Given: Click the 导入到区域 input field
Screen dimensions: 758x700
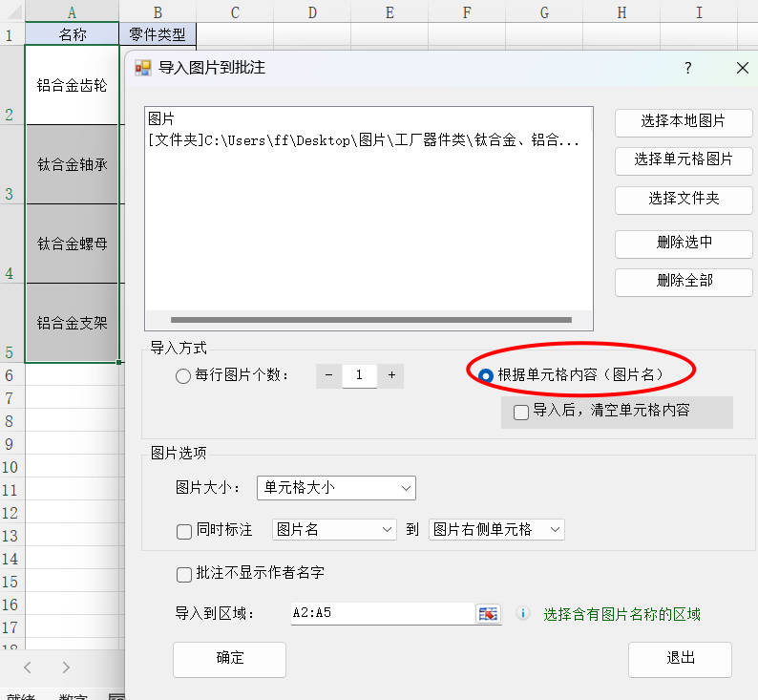Looking at the screenshot, I should pos(382,613).
